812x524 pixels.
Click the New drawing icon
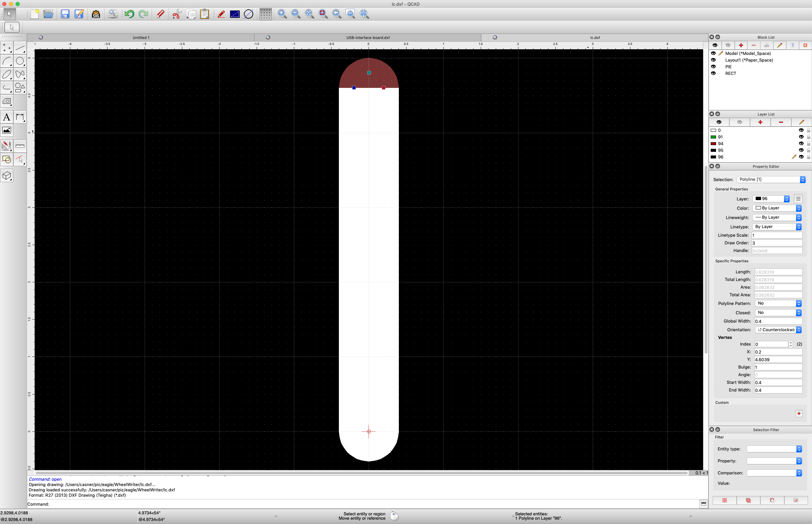(34, 14)
